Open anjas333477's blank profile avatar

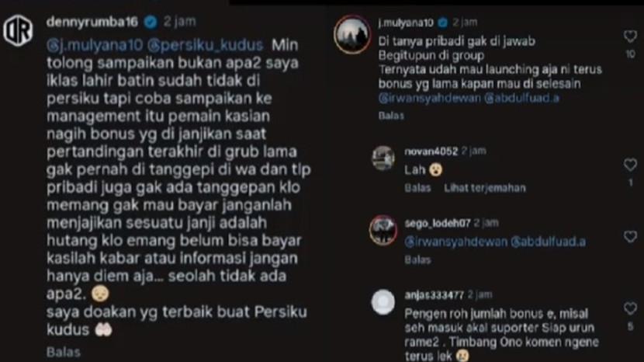383,302
